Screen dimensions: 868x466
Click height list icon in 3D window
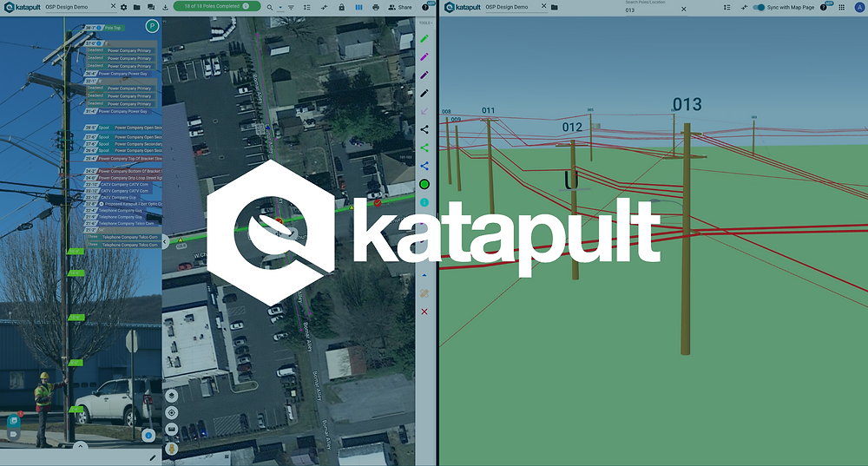(727, 7)
